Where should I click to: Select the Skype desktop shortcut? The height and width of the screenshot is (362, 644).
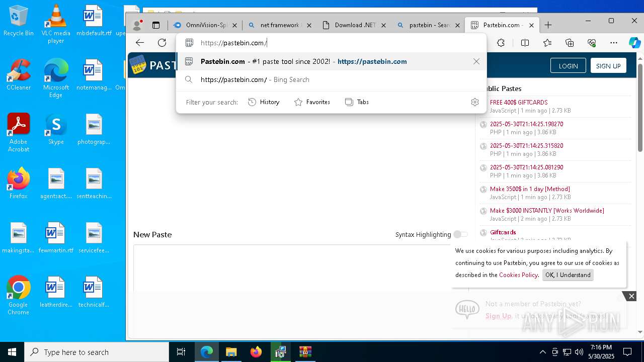tap(56, 129)
